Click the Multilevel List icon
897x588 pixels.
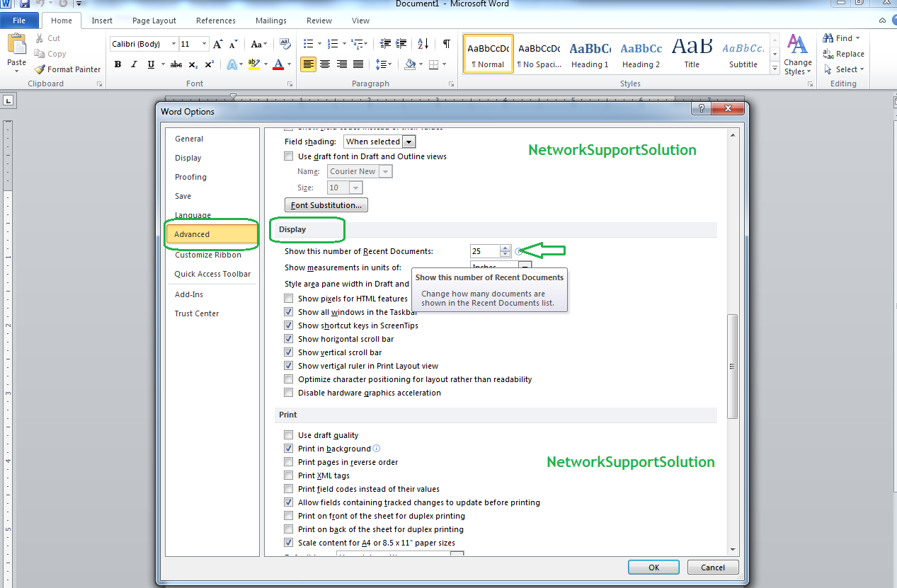358,44
